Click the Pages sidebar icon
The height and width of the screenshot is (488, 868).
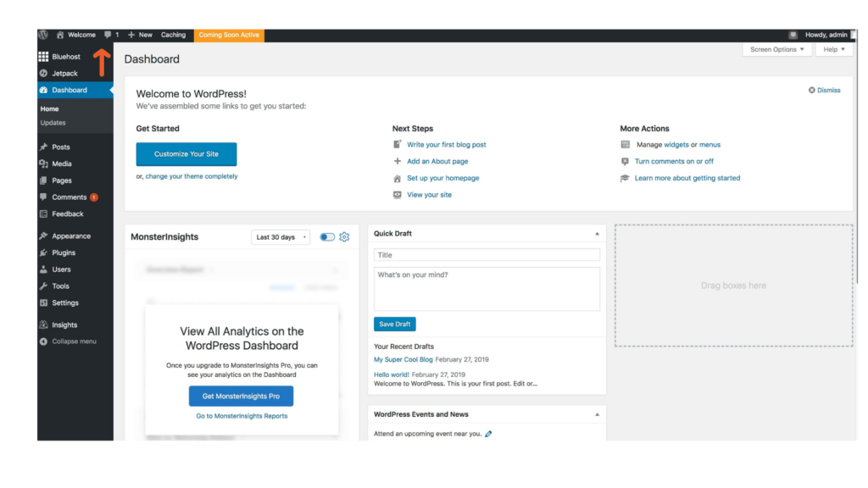coord(43,180)
